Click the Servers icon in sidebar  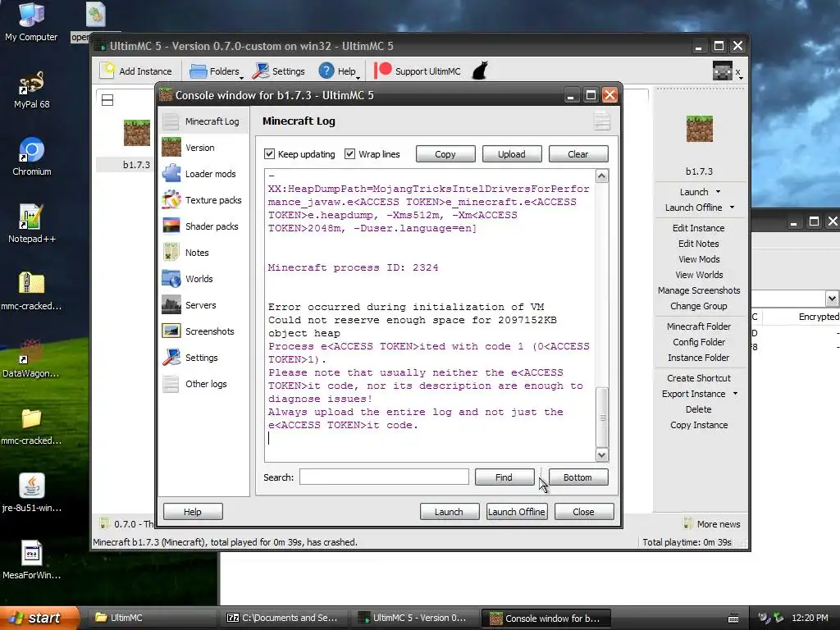[171, 305]
